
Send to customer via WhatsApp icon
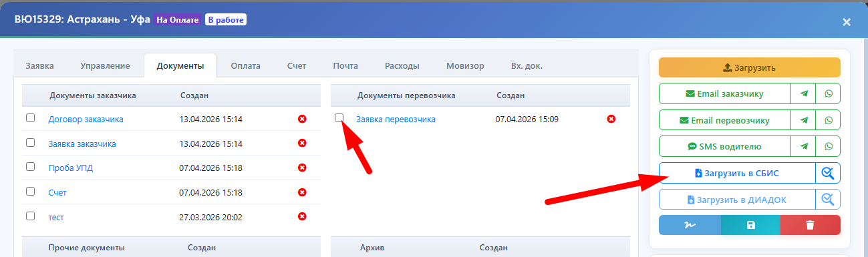pos(829,93)
